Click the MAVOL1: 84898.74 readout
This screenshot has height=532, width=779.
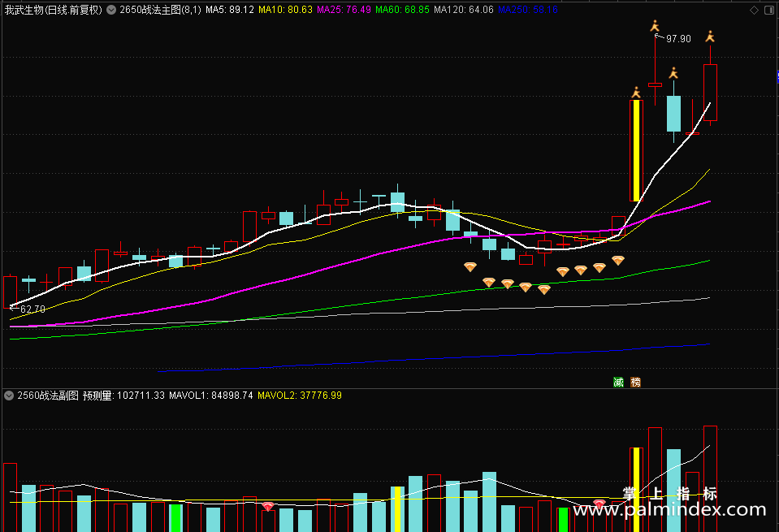coord(210,396)
